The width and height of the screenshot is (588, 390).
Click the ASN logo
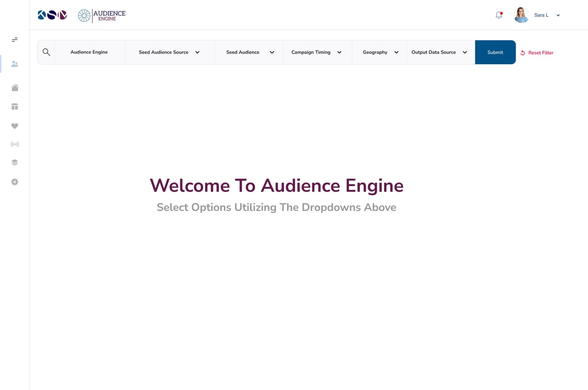[52, 15]
